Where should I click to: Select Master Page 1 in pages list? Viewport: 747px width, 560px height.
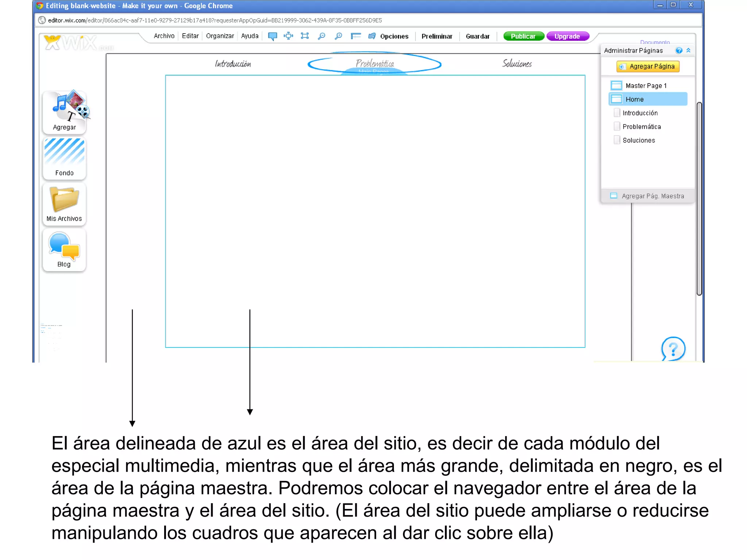(x=646, y=86)
